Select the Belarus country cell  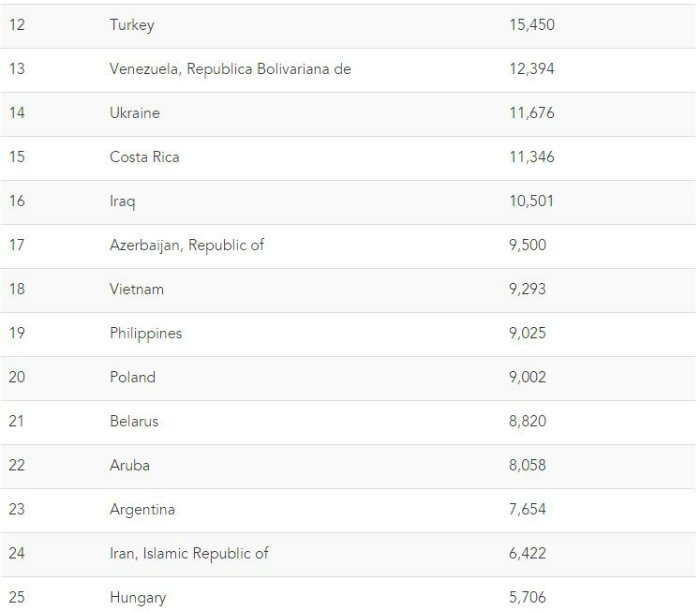pos(134,421)
